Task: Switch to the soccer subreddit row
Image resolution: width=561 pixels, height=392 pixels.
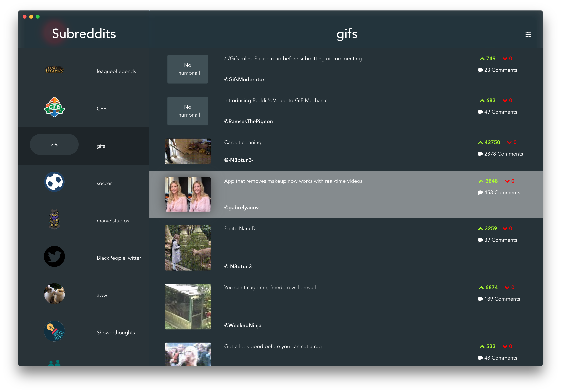Action: coord(104,183)
